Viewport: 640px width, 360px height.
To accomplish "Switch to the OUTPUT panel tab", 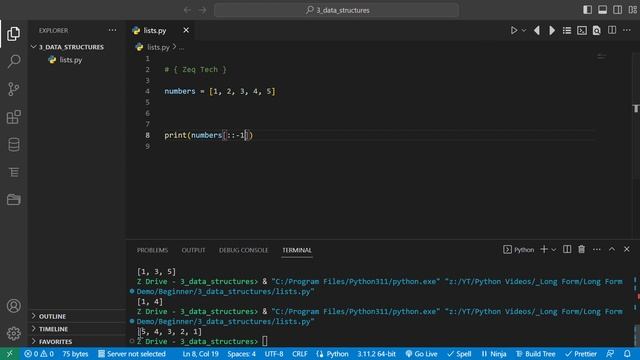I will click(x=193, y=250).
